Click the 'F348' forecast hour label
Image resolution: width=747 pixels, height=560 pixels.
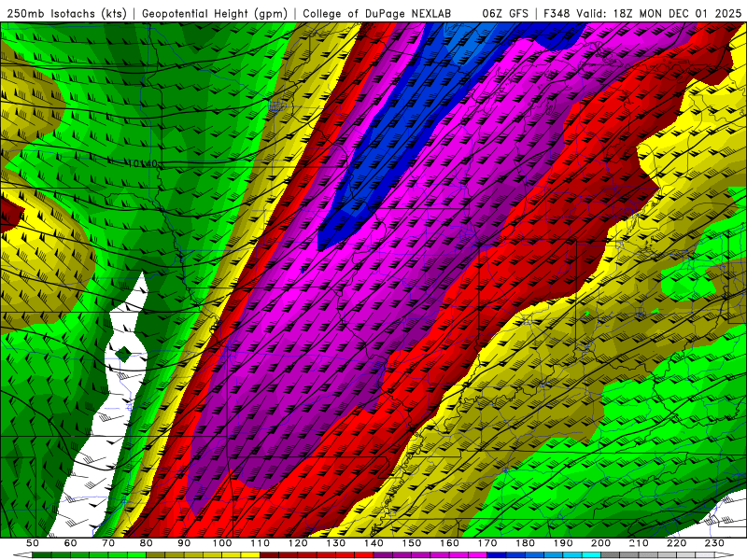pos(557,14)
